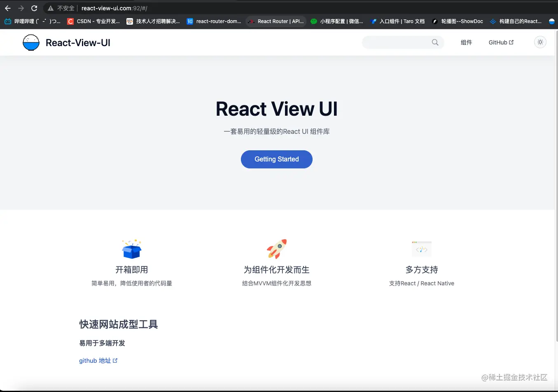Viewport: 558px width, 392px height.
Task: Click the address bar URL react-view-ui.com
Action: pos(114,8)
